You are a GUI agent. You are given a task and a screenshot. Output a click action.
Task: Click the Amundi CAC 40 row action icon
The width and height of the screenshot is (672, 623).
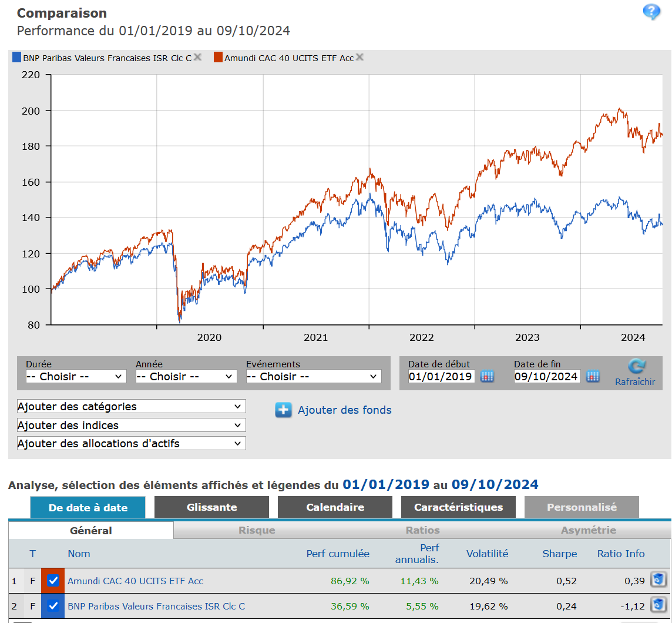pos(658,580)
